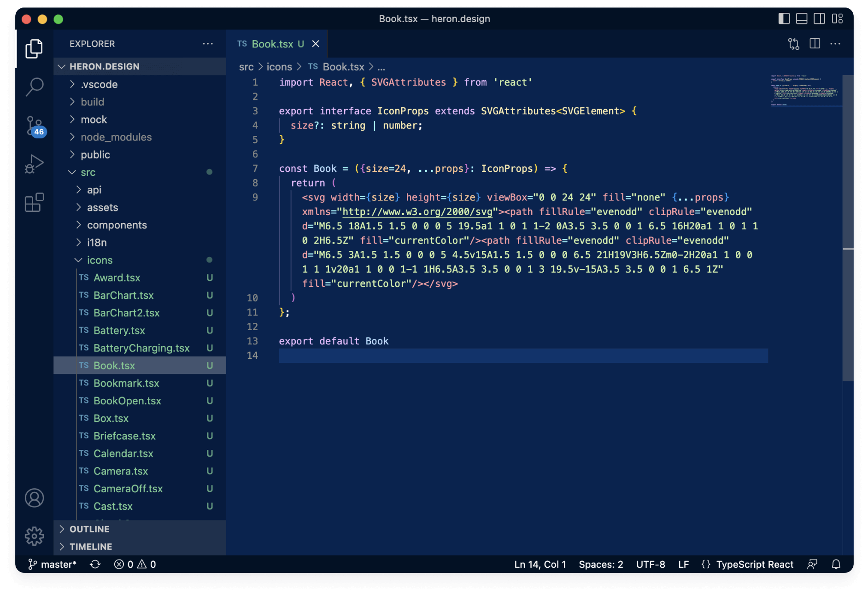The image size is (868, 595).
Task: Expand the TIMELINE section
Action: point(140,547)
